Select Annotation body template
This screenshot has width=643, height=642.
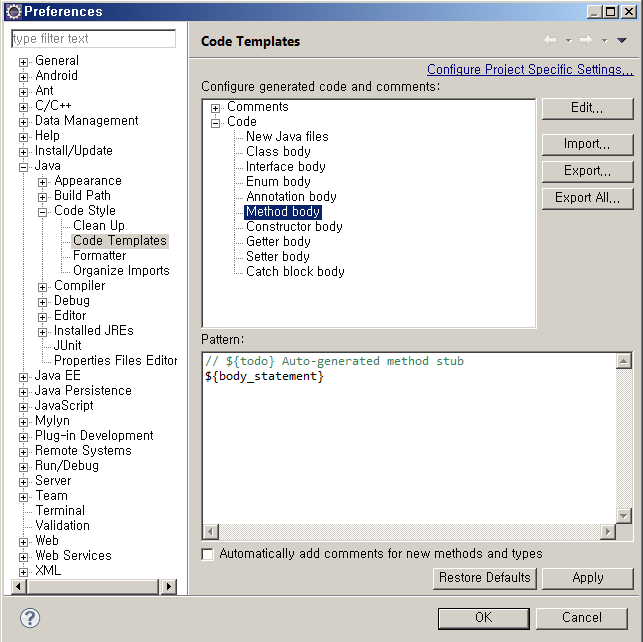[291, 197]
